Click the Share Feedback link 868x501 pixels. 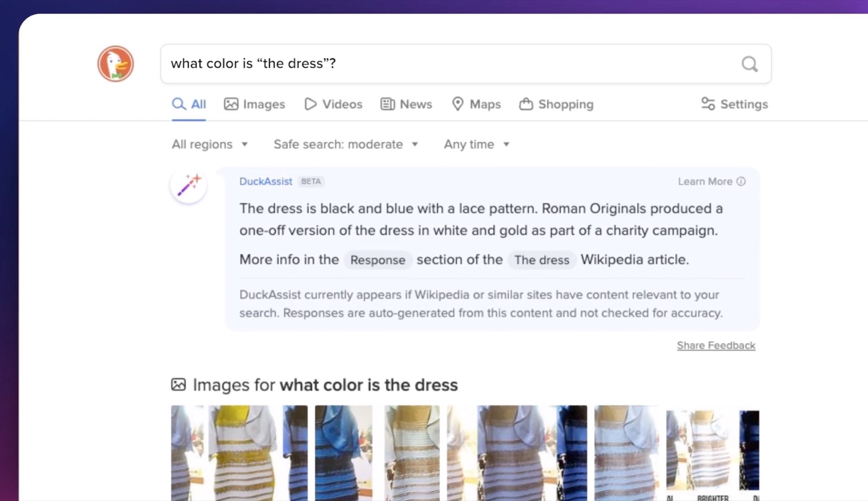click(x=716, y=346)
